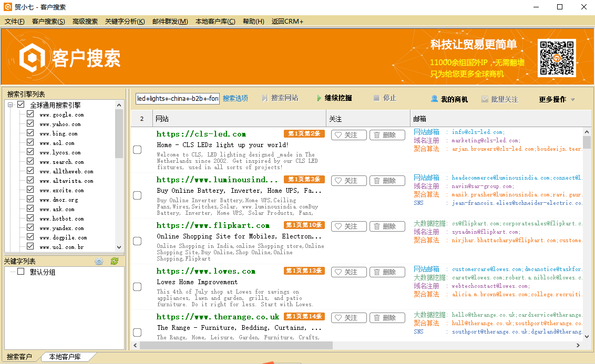Open https://www.lowes.com link

[206, 271]
